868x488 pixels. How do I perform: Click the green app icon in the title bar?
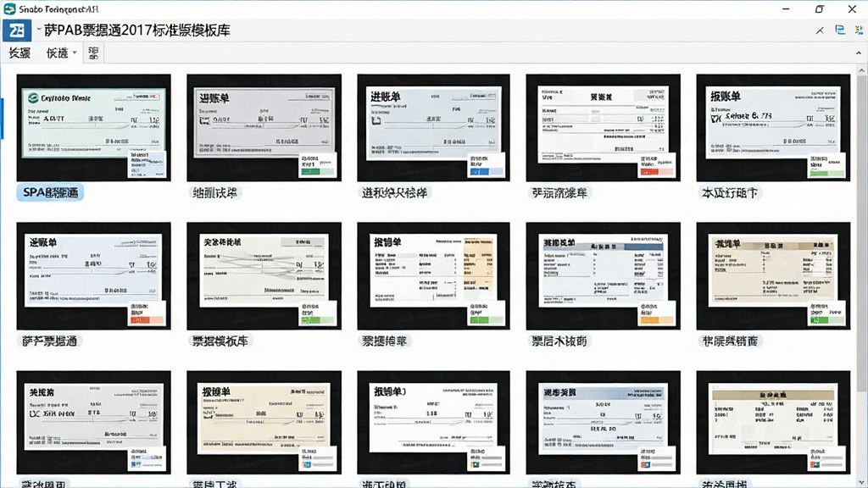point(9,8)
